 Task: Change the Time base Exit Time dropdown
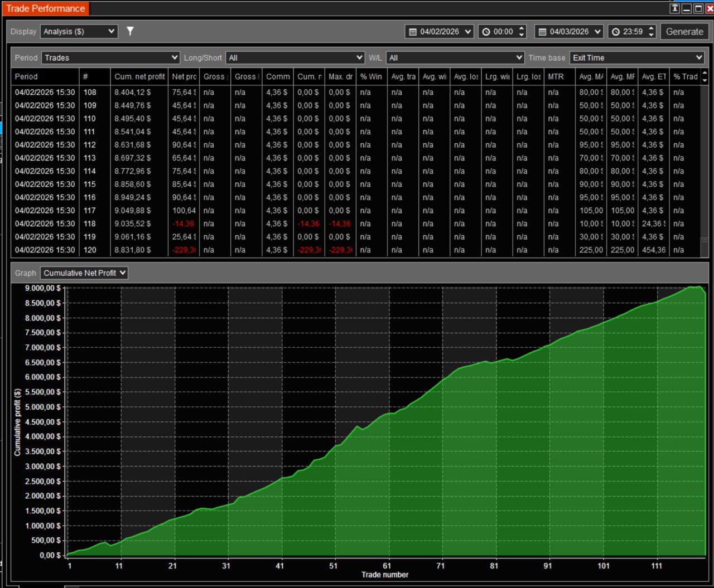637,57
